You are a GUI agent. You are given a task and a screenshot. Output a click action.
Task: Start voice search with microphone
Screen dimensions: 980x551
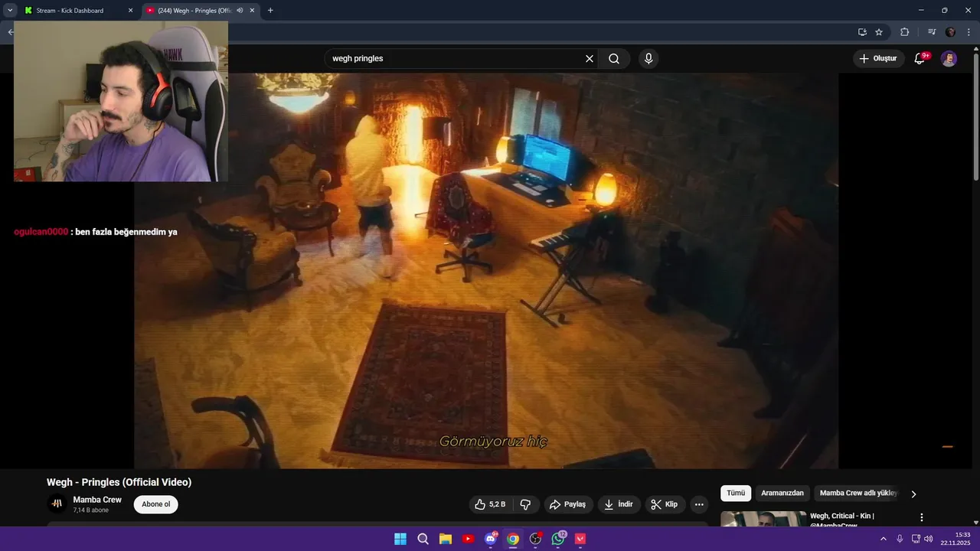tap(648, 59)
